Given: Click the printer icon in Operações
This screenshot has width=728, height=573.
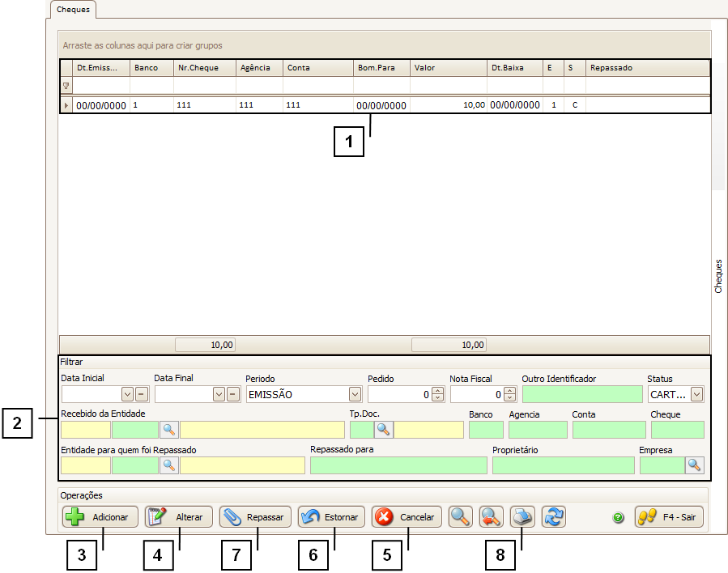Looking at the screenshot, I should click(522, 517).
